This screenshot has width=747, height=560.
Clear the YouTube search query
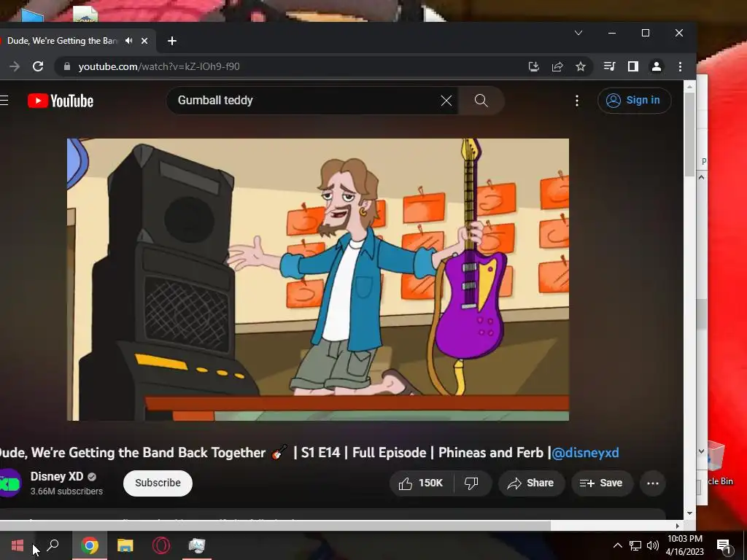pyautogui.click(x=446, y=101)
